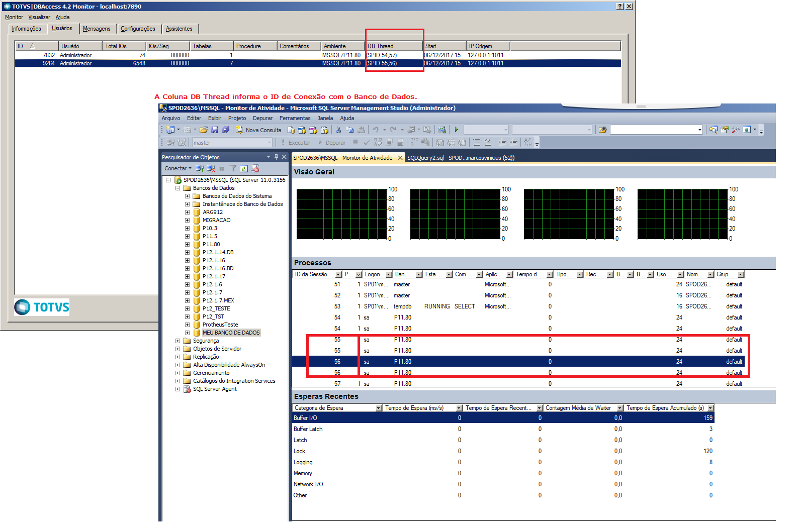Switch to the Informações tab in DBAccess
Image resolution: width=799 pixels, height=532 pixels.
27,29
